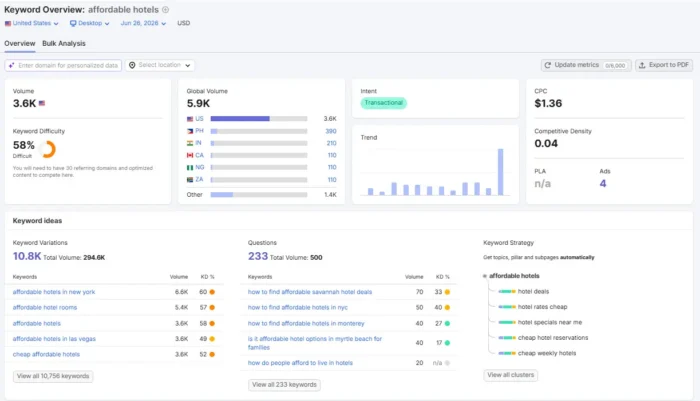This screenshot has width=700, height=401.
Task: Open cheap affordable hotels keyword
Action: (46, 355)
